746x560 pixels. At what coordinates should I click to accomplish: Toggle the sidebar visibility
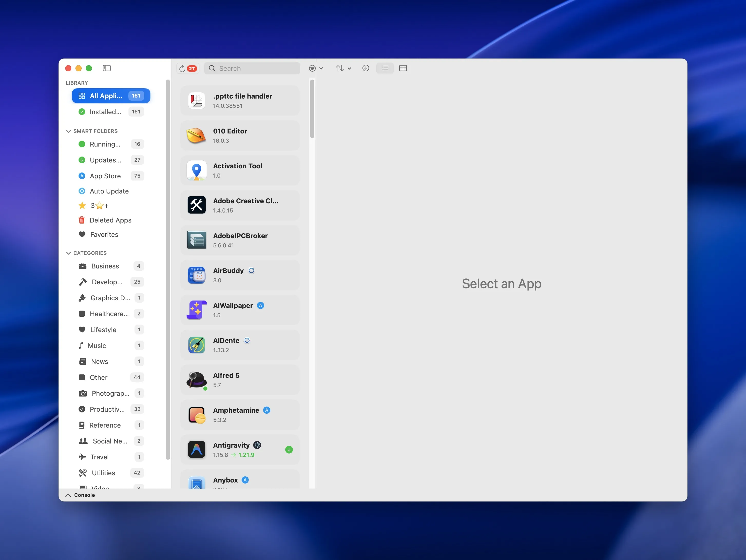[x=107, y=68]
